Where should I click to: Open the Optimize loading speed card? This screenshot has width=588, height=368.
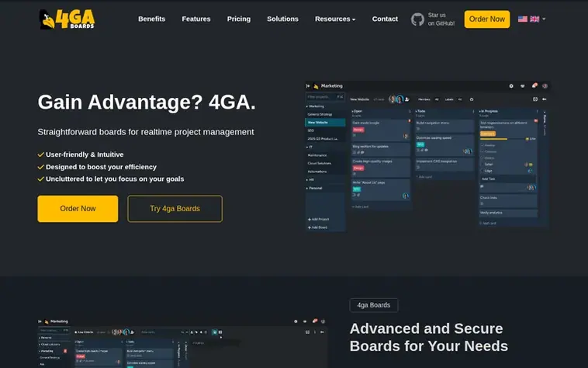(444, 144)
